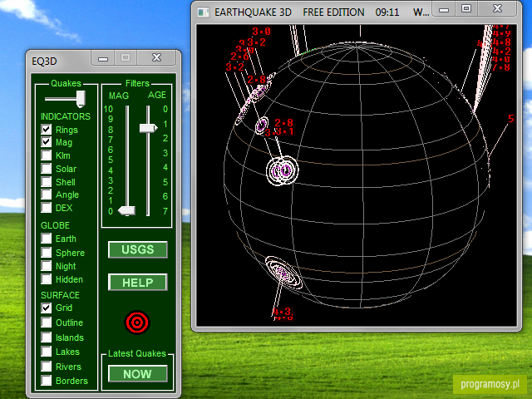Click the AGE filter slider handle

(x=149, y=128)
